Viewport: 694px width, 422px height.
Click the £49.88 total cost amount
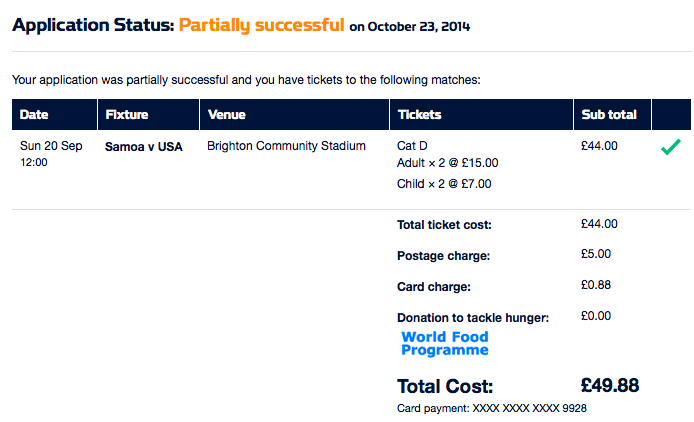click(x=610, y=385)
